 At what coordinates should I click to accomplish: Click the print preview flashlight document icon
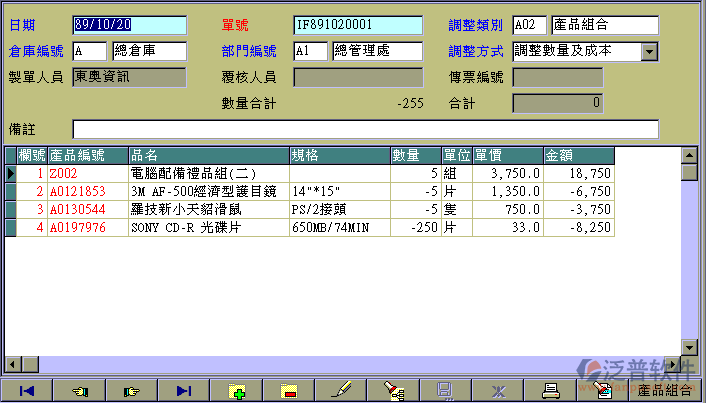[x=602, y=390]
